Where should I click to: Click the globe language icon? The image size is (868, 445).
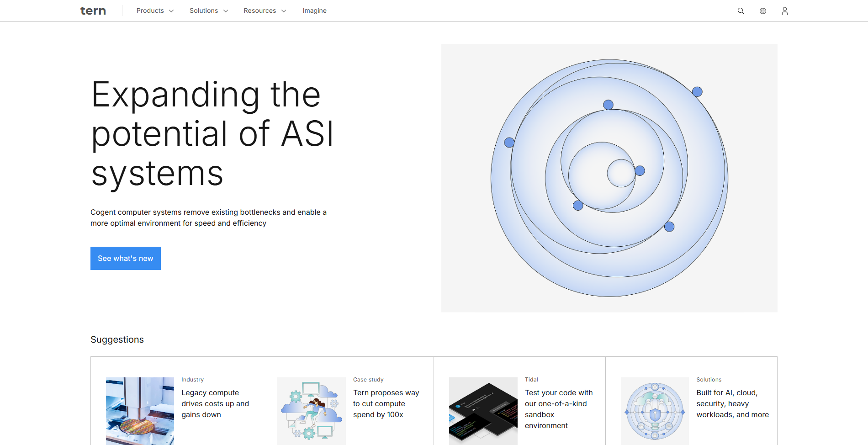(x=762, y=11)
